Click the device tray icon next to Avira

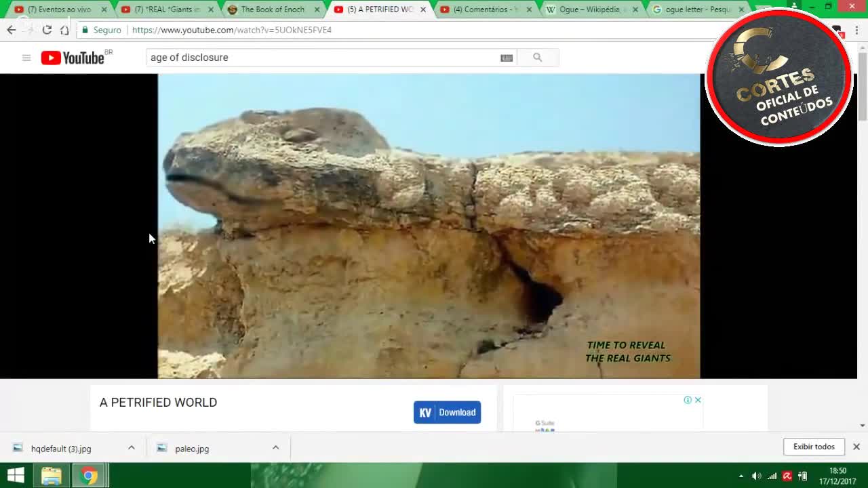803,476
